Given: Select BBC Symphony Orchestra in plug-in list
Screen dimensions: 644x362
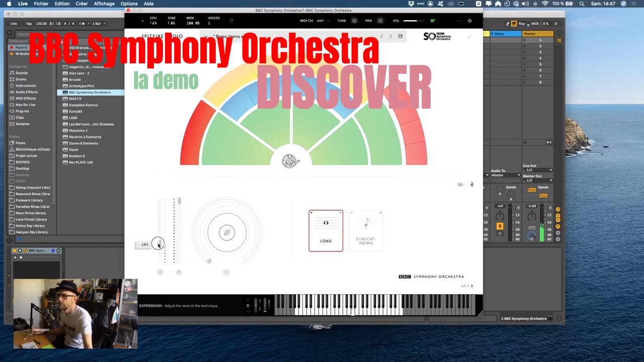Looking at the screenshot, I should click(91, 93).
